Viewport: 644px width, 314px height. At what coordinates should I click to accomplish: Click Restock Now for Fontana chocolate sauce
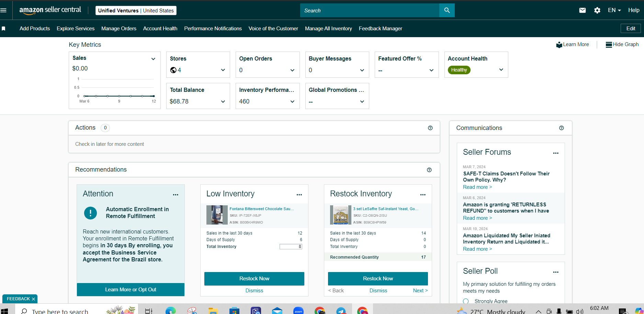point(254,279)
